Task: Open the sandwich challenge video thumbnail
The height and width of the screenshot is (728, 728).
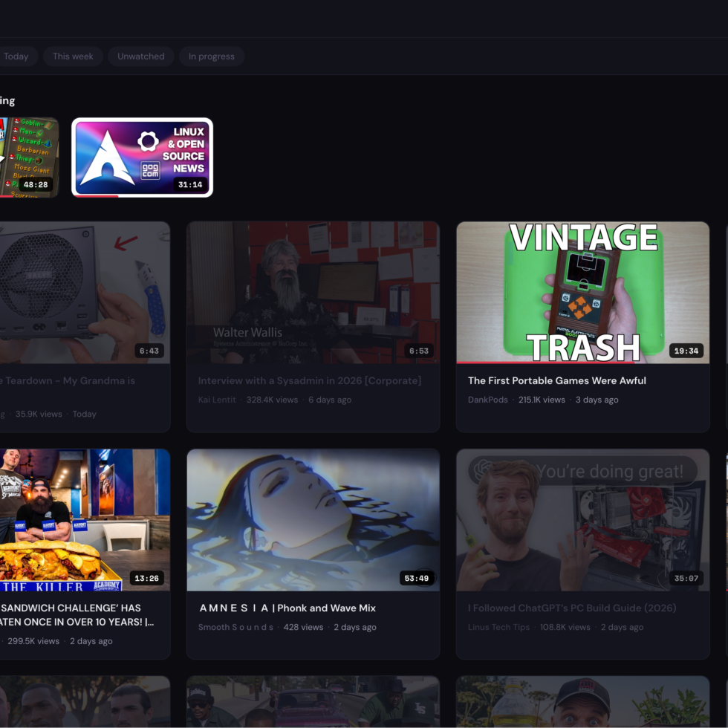Action: pos(85,520)
